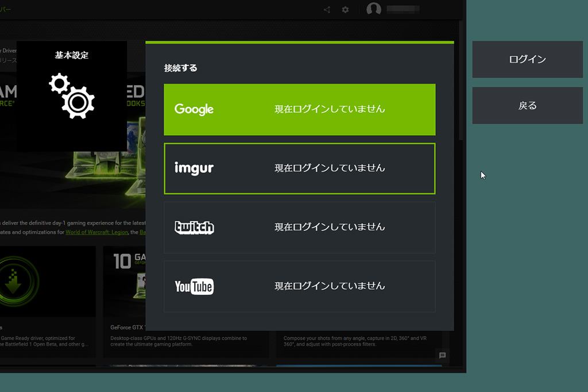Click the imgur logo
This screenshot has width=588, height=392.
(194, 168)
